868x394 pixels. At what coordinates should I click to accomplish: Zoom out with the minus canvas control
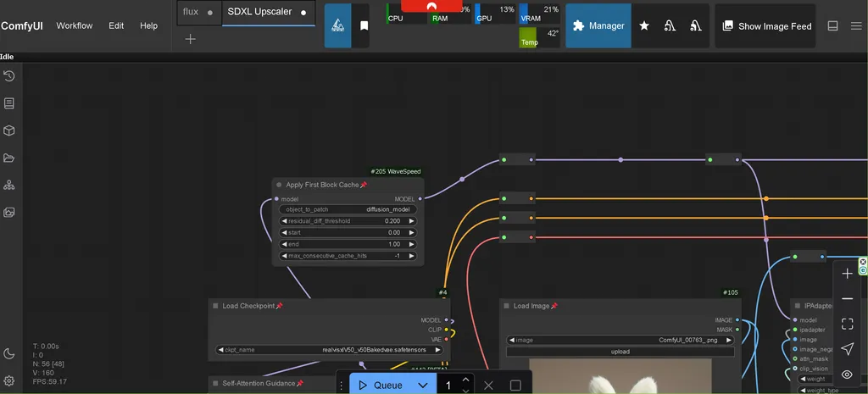click(x=847, y=299)
